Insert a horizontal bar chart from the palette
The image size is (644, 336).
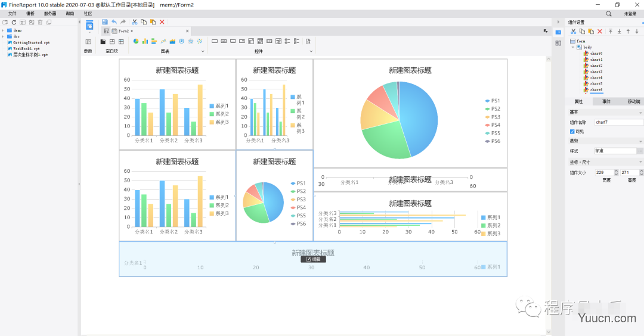tap(154, 41)
